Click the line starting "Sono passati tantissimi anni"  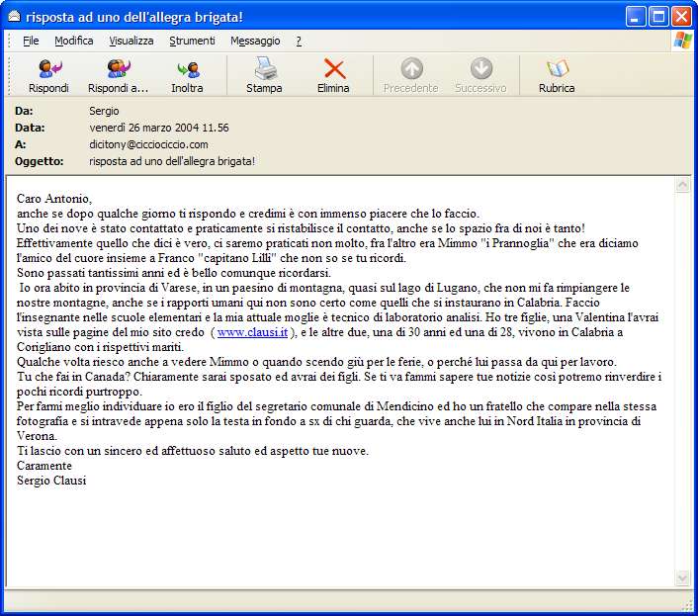tap(174, 272)
